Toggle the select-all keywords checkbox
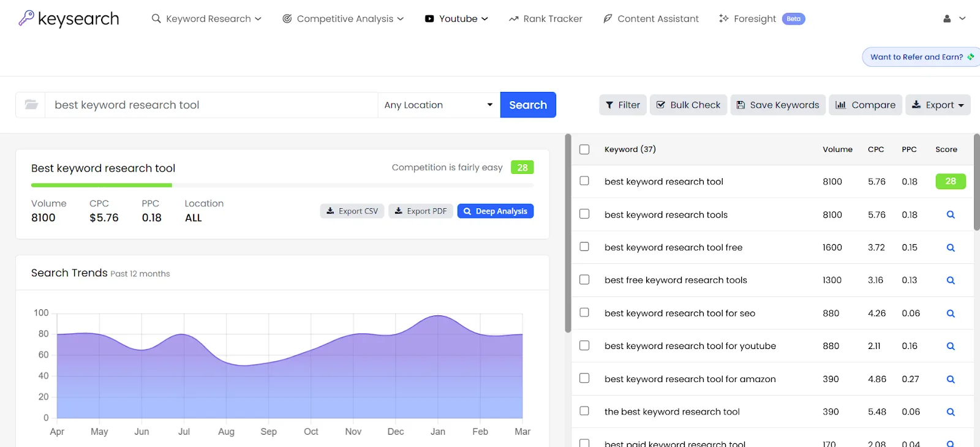Viewport: 980px width, 447px height. (x=584, y=149)
